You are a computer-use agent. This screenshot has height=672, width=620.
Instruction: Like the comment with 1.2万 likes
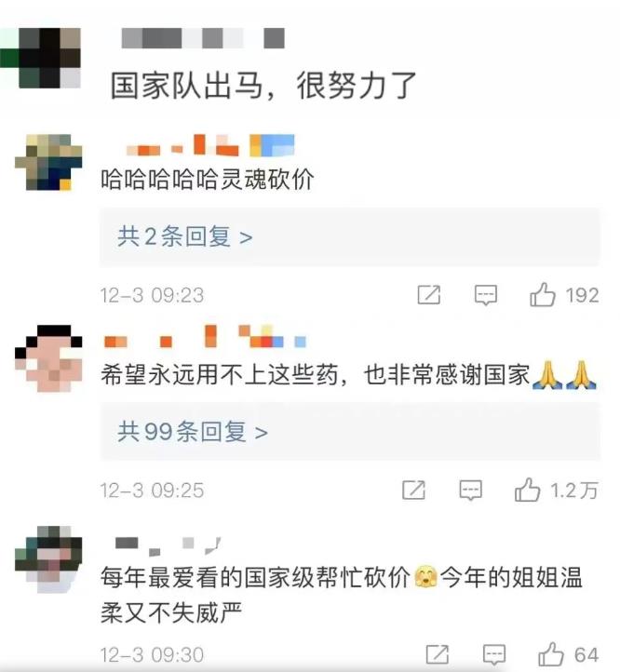coord(528,490)
